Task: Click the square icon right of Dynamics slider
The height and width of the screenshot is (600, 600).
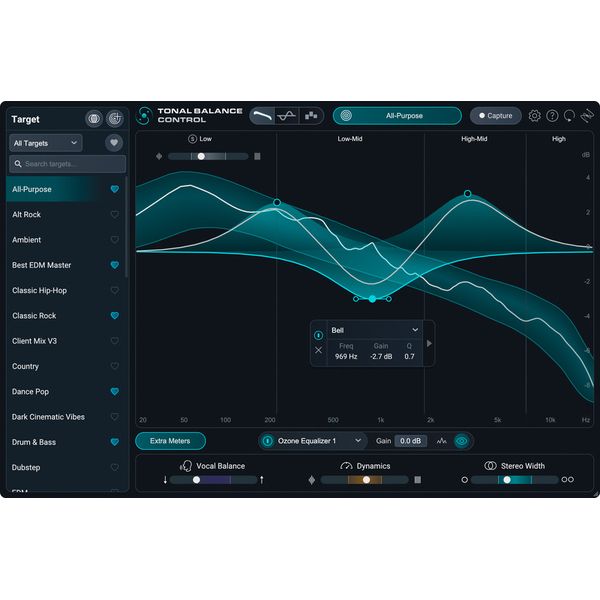Action: tap(418, 480)
